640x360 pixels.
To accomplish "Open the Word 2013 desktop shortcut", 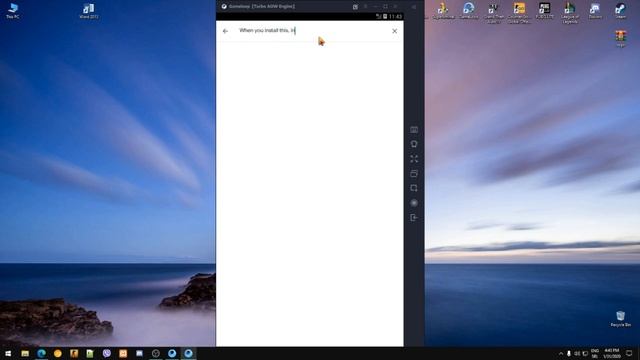I will point(89,11).
